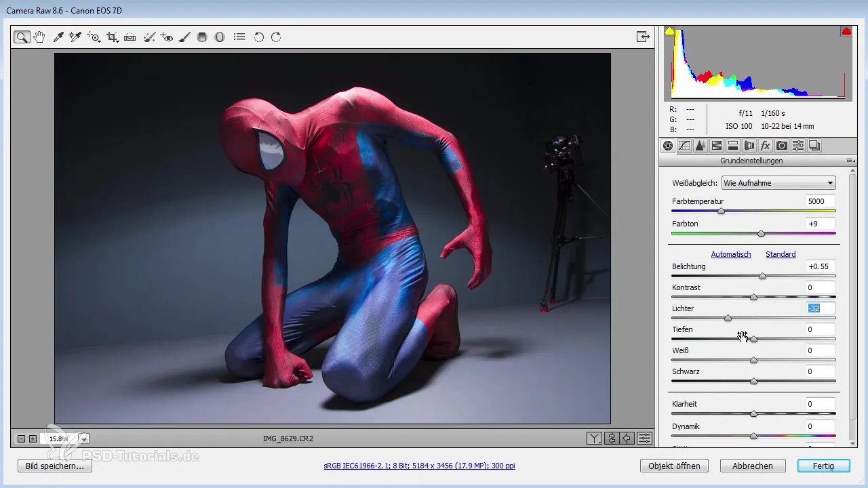Rotate image clockwise
Viewport: 868px width, 488px height.
click(x=276, y=37)
